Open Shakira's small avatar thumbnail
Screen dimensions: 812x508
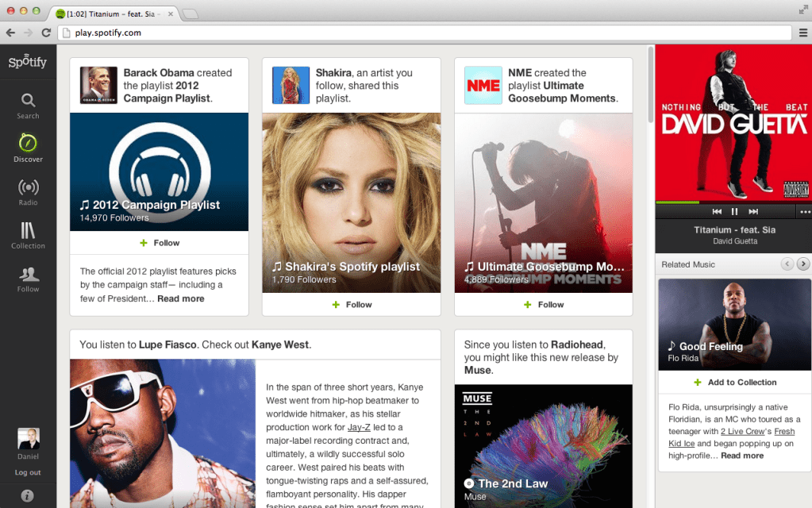click(291, 85)
